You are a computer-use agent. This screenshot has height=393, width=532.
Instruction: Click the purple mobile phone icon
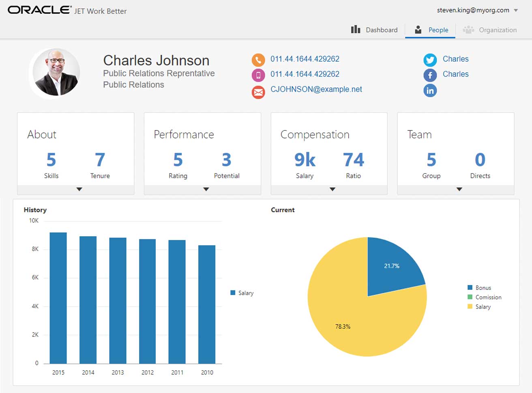point(258,75)
